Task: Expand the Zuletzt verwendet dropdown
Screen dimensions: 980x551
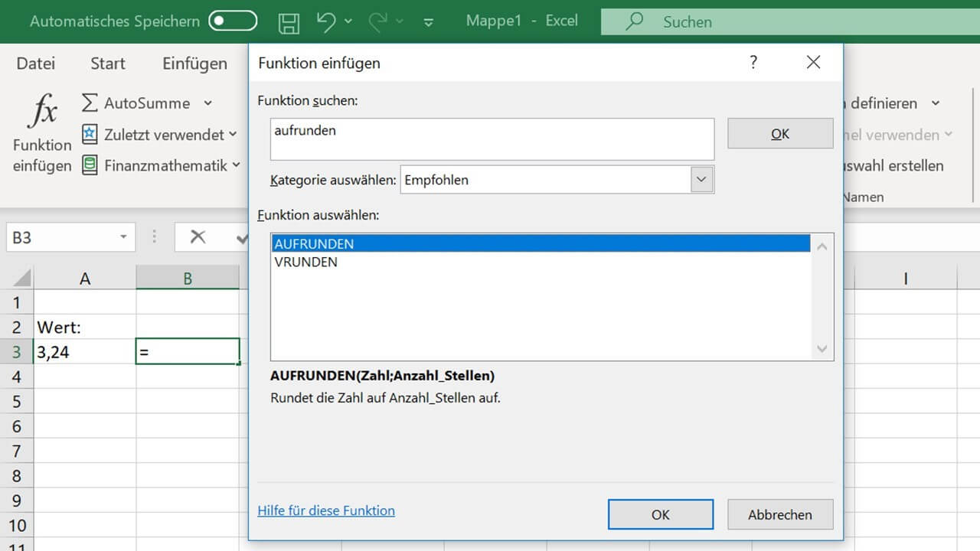Action: (x=232, y=135)
